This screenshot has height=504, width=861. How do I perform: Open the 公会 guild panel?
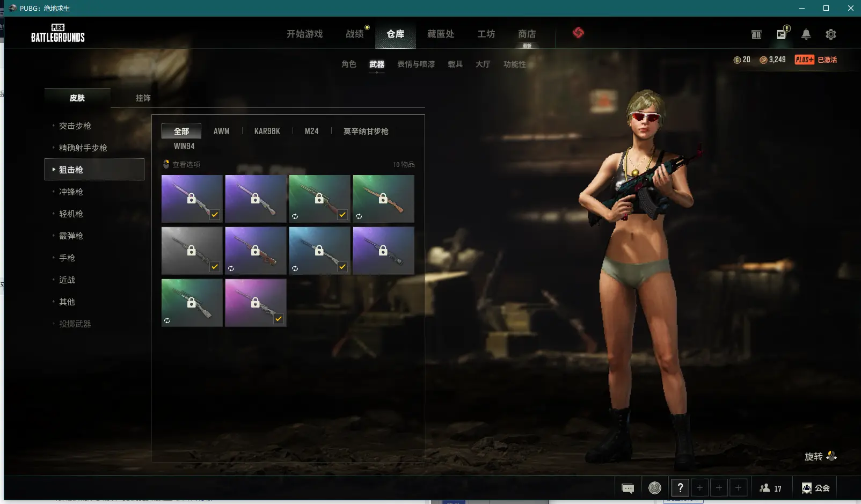click(x=816, y=488)
